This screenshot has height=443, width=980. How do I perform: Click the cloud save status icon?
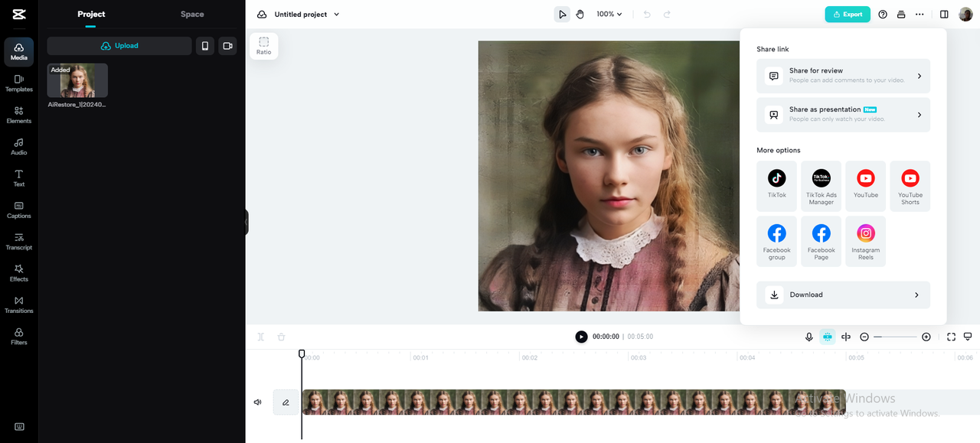262,15
